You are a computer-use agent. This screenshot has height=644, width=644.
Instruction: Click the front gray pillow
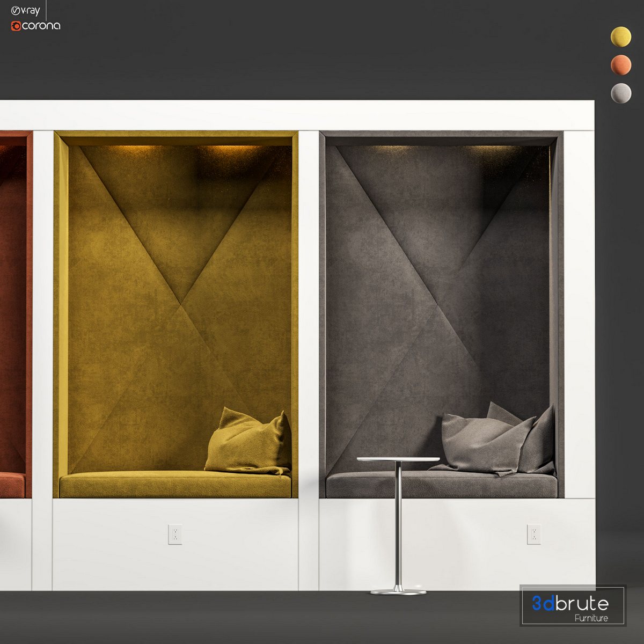(483, 442)
